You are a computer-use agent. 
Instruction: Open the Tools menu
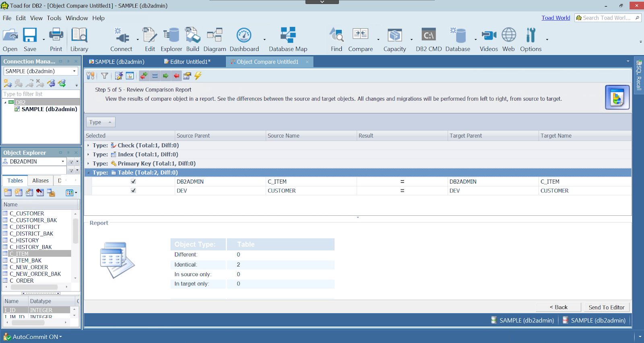[54, 18]
